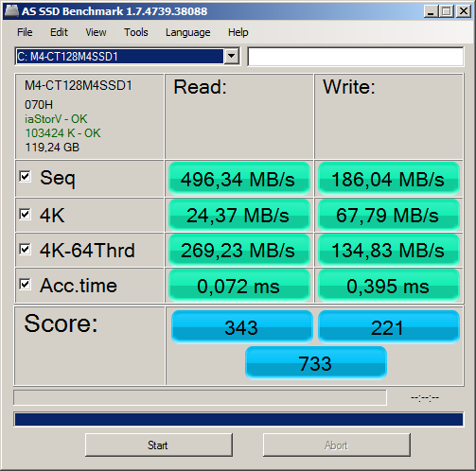476x471 pixels.
Task: Select the C: M4-CT128M4SSD1 drive combo box
Action: [x=128, y=56]
